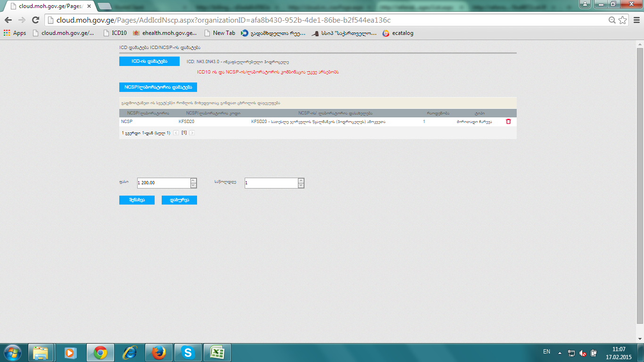Screen dimensions: 644x362
Task: Increase the price field value with up arrow
Action: 193,181
